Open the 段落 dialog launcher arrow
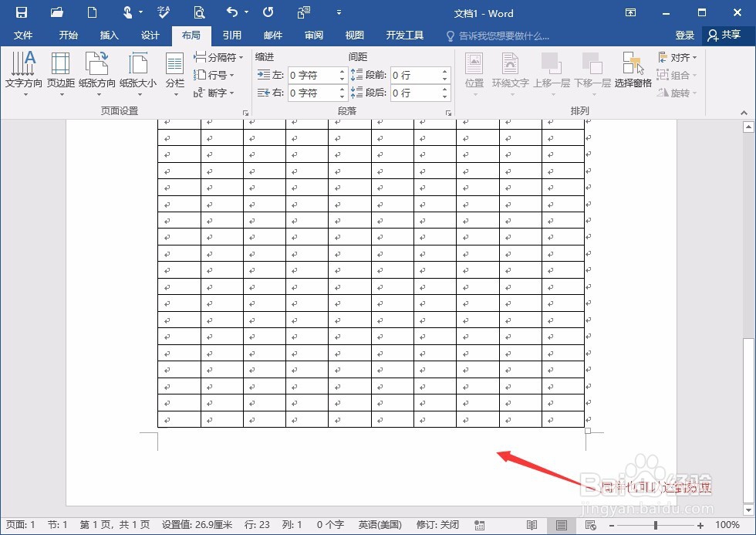Viewport: 756px width, 535px height. [449, 113]
